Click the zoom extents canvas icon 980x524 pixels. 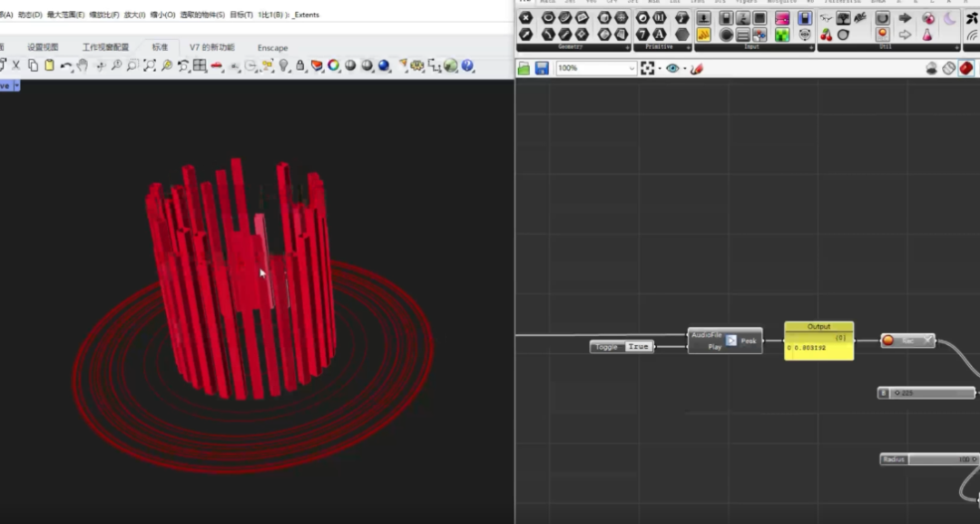point(648,68)
